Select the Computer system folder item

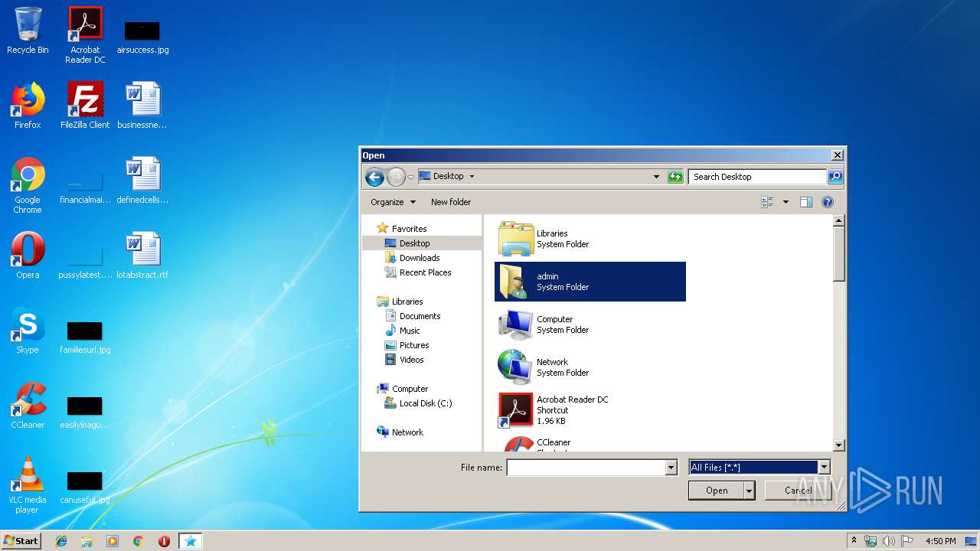pos(590,324)
